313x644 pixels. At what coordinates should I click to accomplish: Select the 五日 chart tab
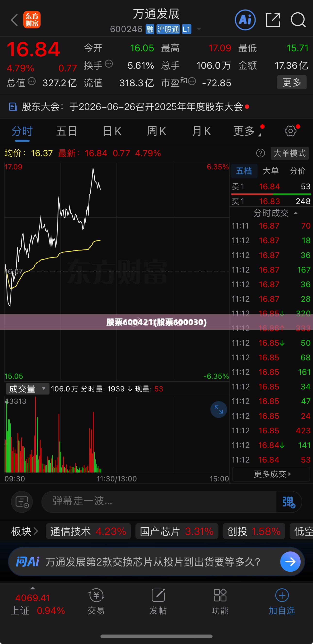point(66,131)
